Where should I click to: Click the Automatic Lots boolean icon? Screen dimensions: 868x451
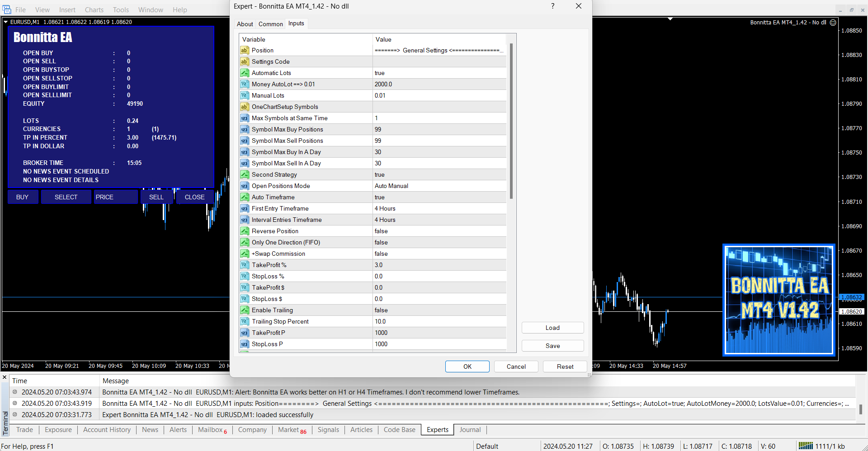point(245,73)
